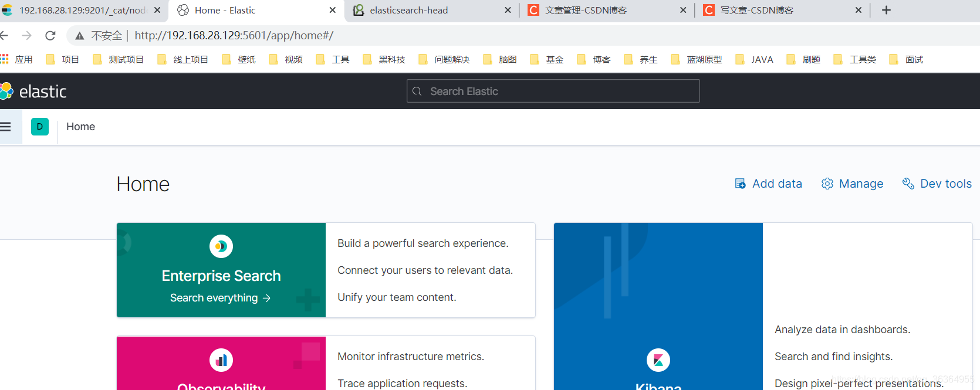
Task: Click the Kibana round logo icon
Action: [x=658, y=360]
